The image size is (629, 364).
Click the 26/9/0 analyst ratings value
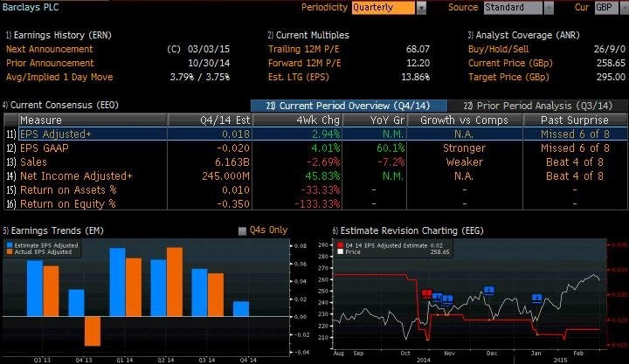[610, 49]
